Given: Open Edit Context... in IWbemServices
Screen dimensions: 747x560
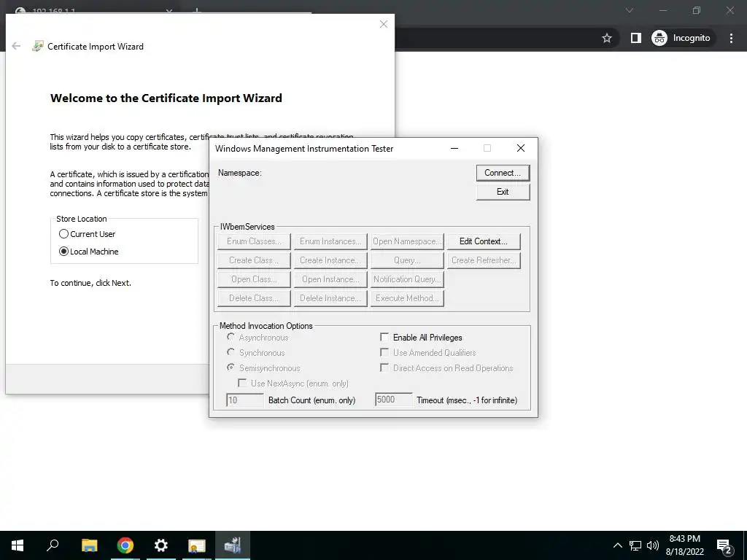Looking at the screenshot, I should (483, 241).
